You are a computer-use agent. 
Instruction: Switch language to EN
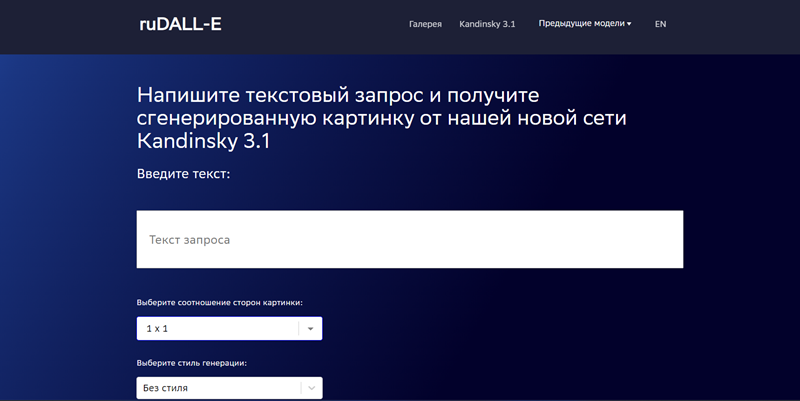[660, 24]
